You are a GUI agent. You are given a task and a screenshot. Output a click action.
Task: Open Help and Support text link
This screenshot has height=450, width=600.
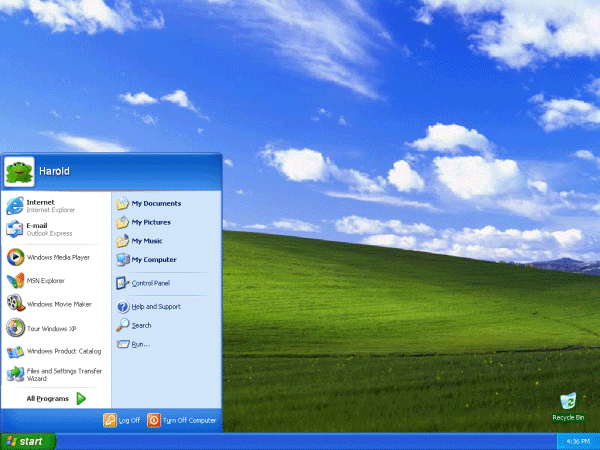click(156, 307)
